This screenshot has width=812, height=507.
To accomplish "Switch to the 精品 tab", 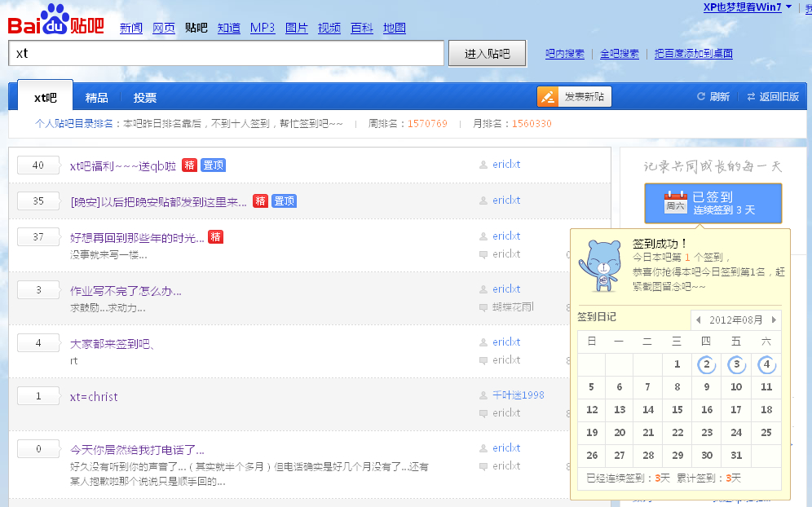I will [x=96, y=97].
